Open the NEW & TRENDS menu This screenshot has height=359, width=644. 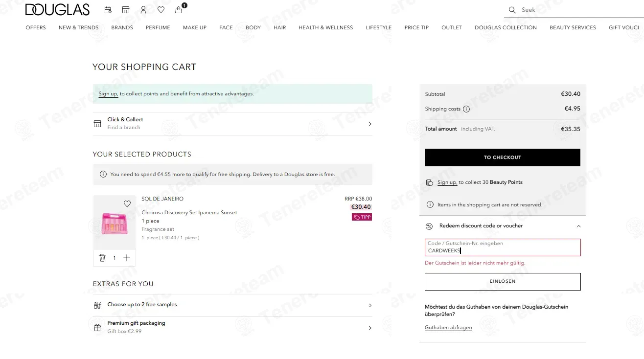click(x=79, y=27)
